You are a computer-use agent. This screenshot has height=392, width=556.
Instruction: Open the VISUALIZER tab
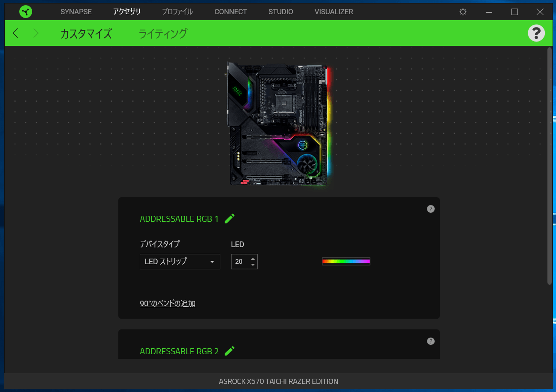pyautogui.click(x=334, y=12)
